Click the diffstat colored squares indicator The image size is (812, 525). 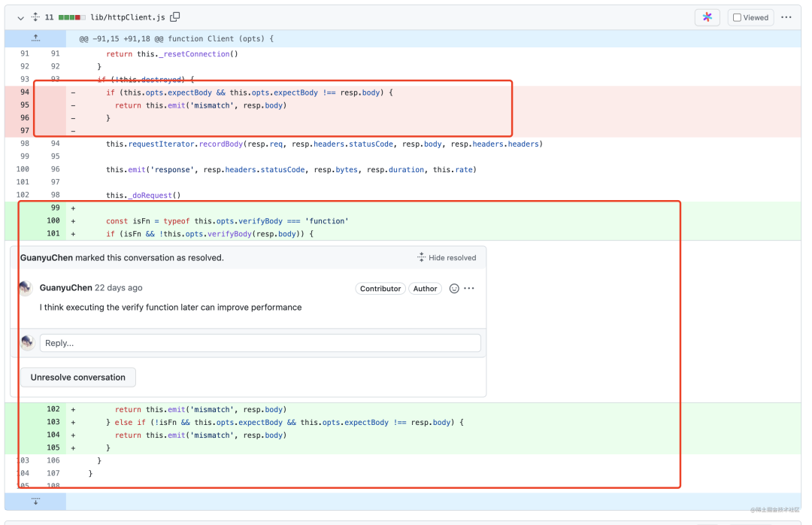click(71, 17)
